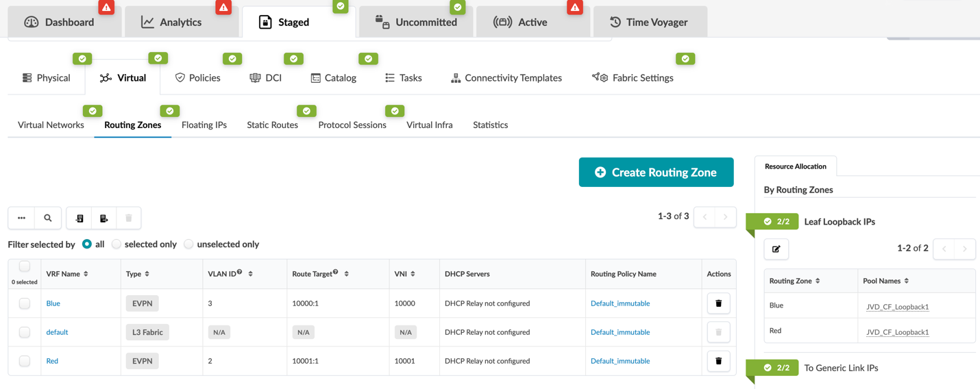This screenshot has height=389, width=980.
Task: Sort table by VRF Name column
Action: click(x=86, y=274)
